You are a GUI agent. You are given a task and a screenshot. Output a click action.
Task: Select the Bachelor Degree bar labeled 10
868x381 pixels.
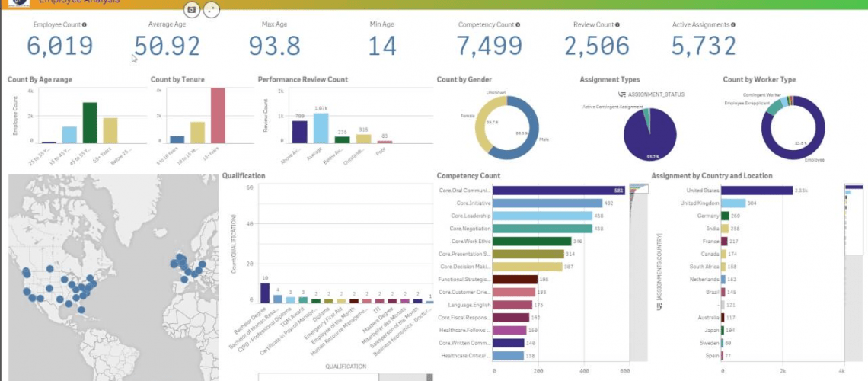tap(265, 293)
